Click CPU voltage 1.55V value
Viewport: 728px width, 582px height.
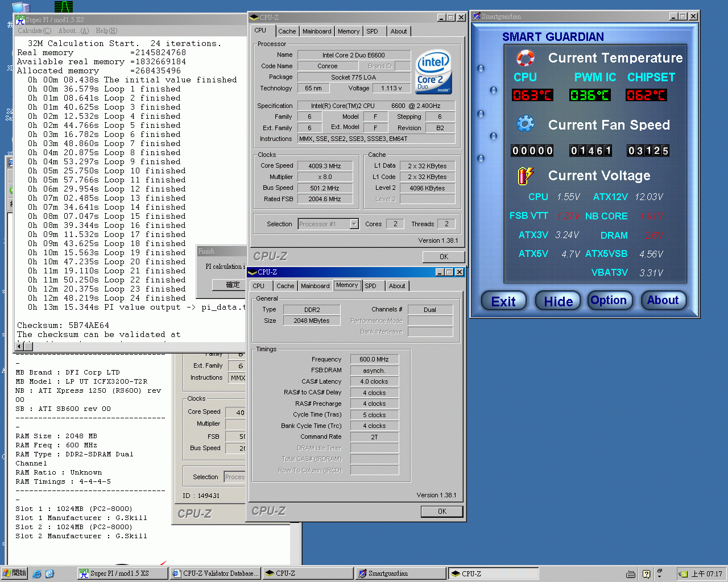point(568,197)
